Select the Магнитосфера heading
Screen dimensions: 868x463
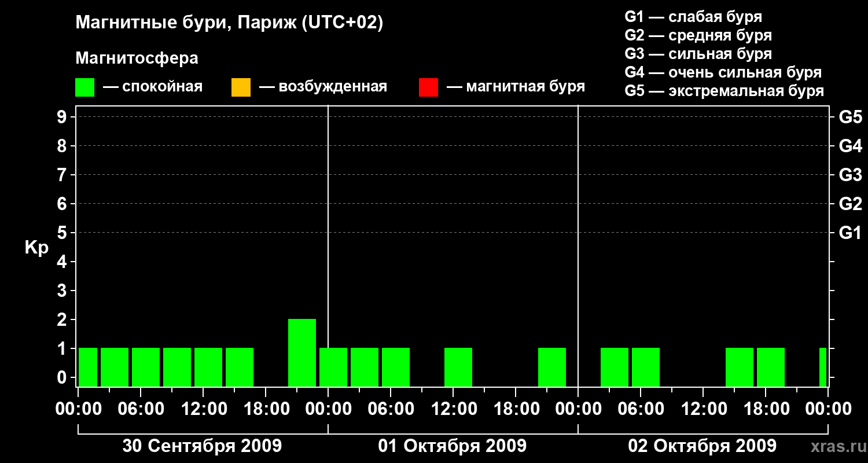point(137,58)
